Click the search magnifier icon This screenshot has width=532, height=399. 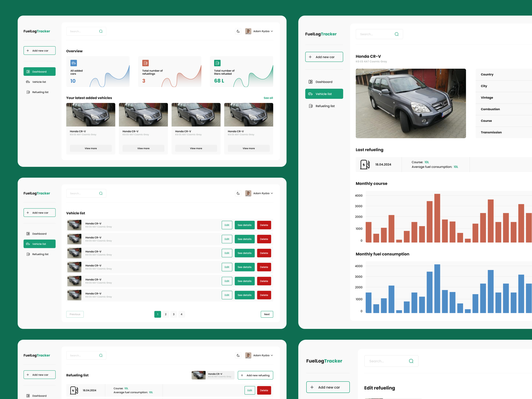click(x=101, y=31)
